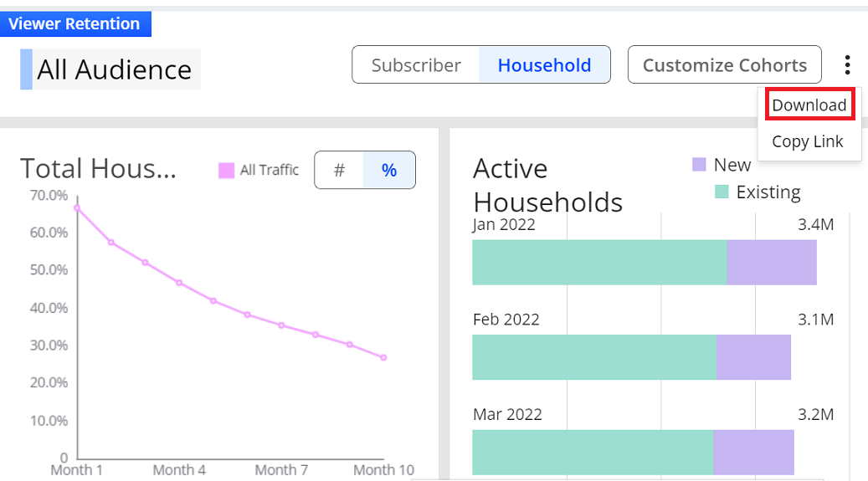
Task: Show retention as a count with #
Action: pos(339,170)
